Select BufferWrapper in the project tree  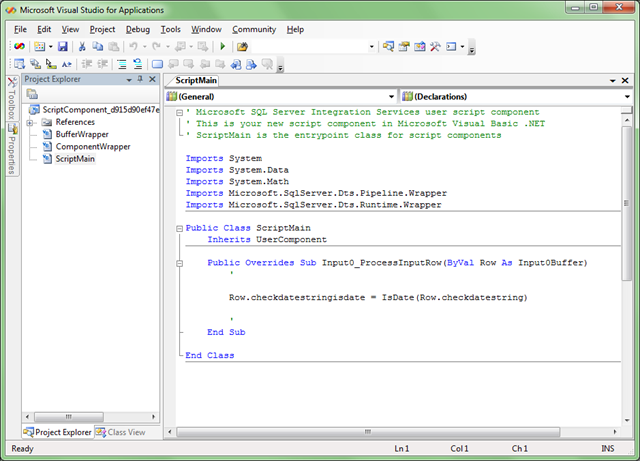coord(82,134)
